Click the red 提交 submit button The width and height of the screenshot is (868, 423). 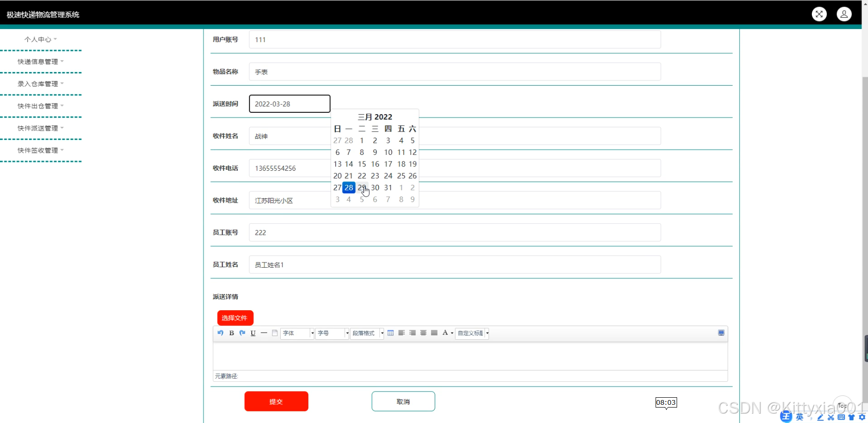(276, 401)
